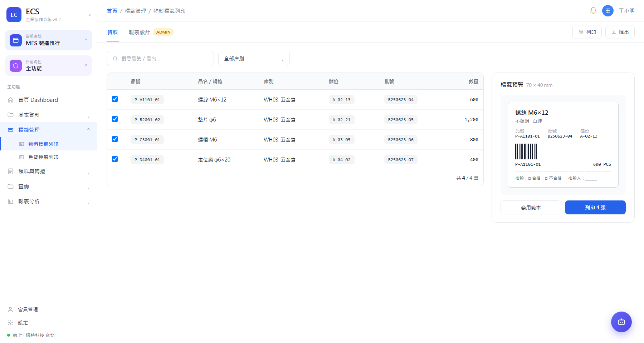This screenshot has width=644, height=343.
Task: Expand the MES 製造執行 system selector
Action: click(48, 40)
